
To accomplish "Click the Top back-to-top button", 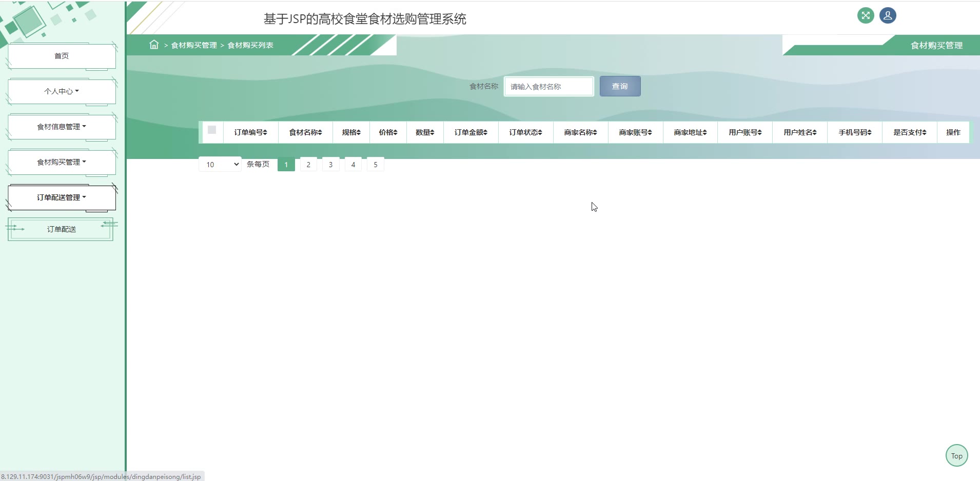I will (956, 455).
